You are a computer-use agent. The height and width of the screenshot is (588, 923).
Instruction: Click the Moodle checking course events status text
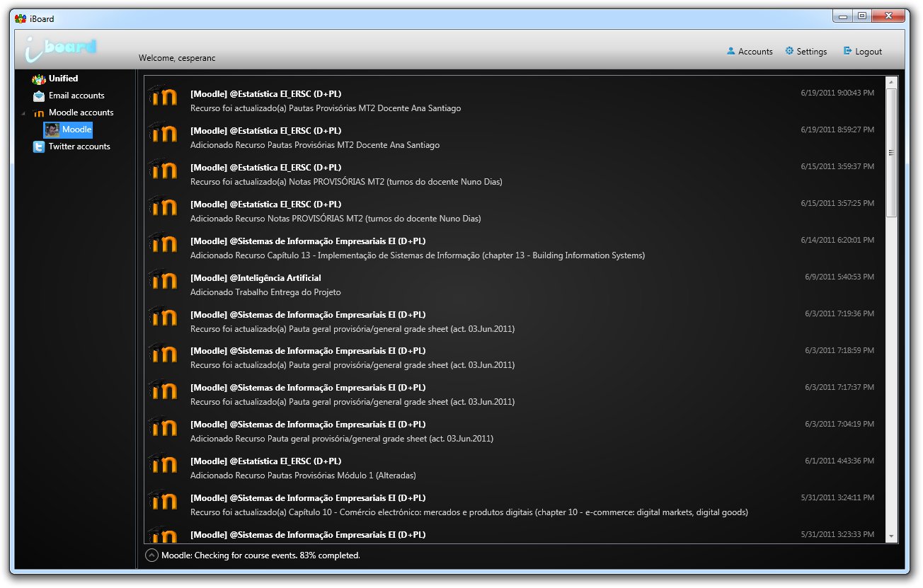260,555
